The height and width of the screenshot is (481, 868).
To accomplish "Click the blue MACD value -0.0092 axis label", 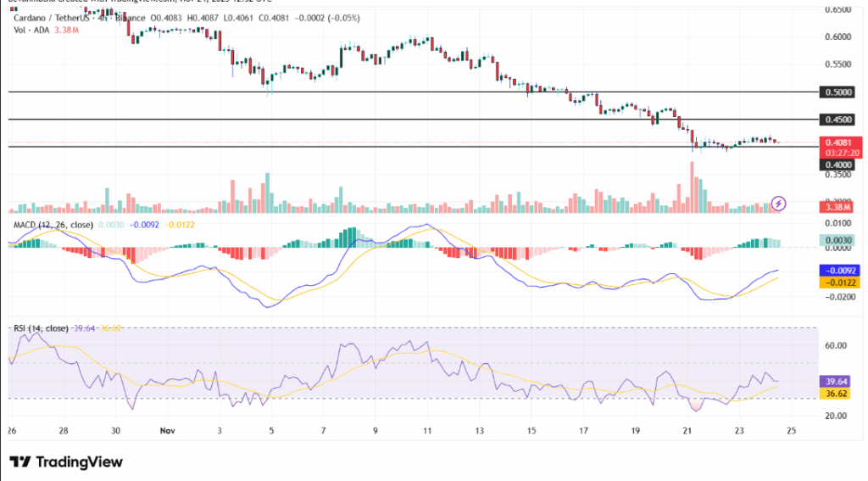I will 838,270.
